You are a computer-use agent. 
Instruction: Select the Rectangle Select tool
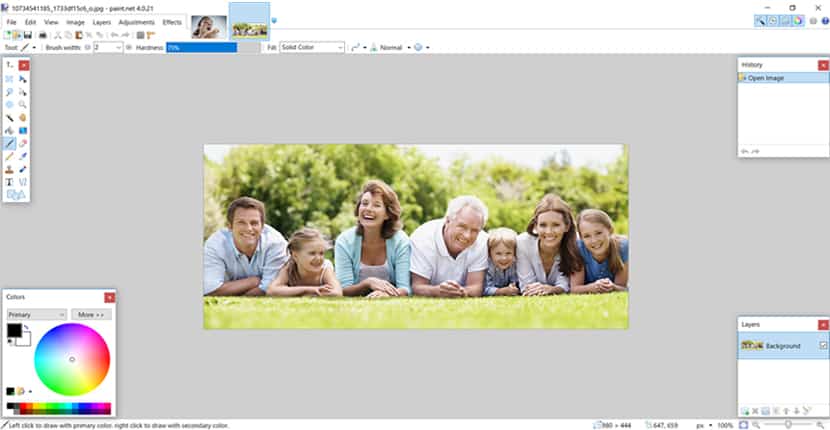[9, 79]
